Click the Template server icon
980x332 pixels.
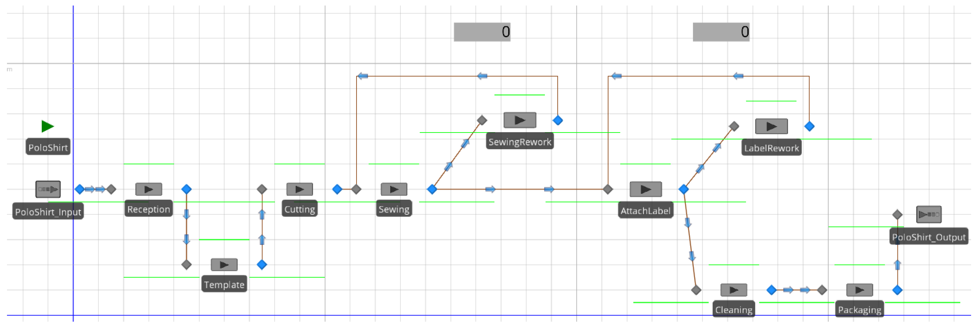224,265
